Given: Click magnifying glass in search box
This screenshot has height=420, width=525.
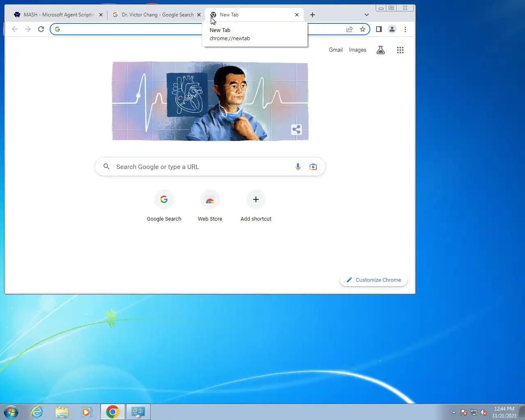Looking at the screenshot, I should pyautogui.click(x=106, y=167).
